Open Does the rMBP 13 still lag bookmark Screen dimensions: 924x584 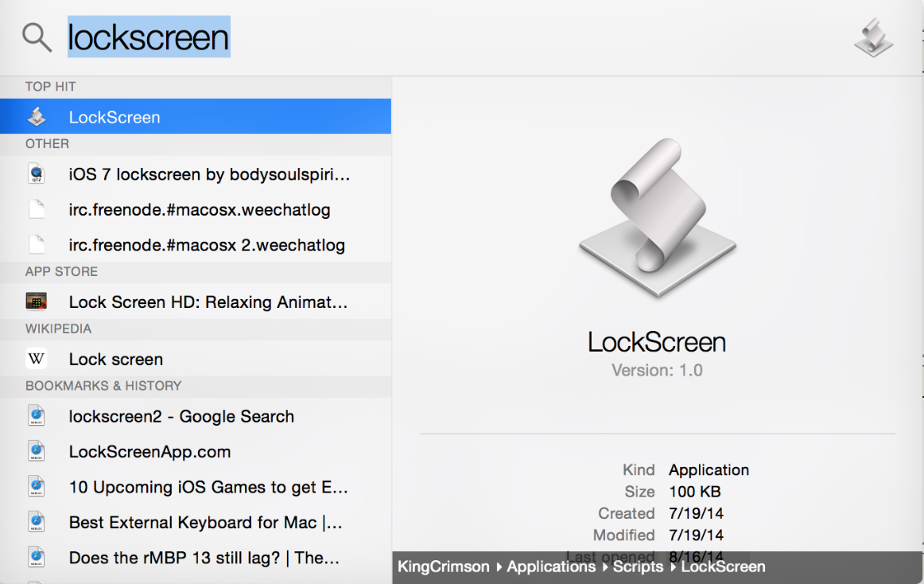tap(196, 558)
